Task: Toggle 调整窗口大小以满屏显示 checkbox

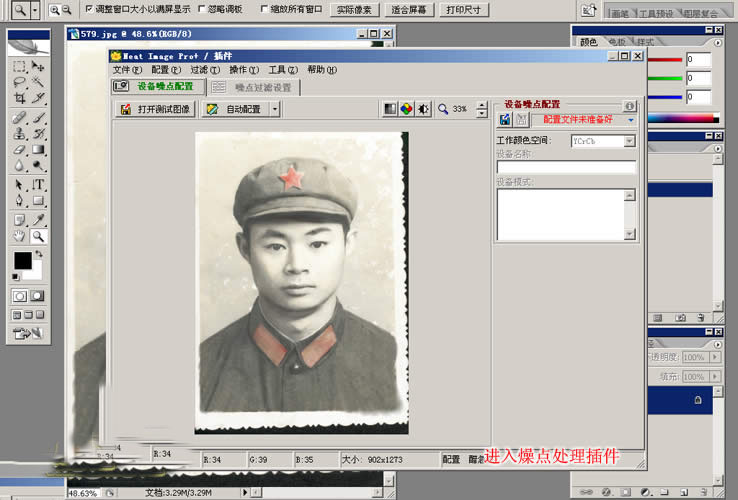Action: coord(89,9)
